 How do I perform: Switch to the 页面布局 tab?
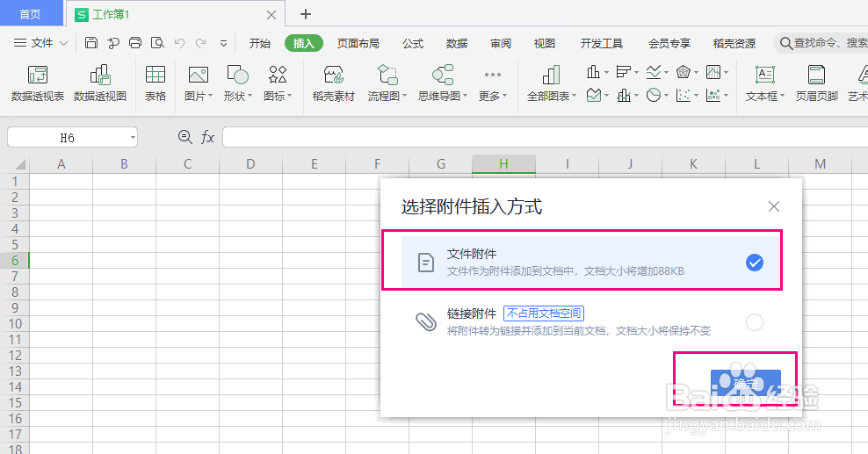tap(358, 43)
